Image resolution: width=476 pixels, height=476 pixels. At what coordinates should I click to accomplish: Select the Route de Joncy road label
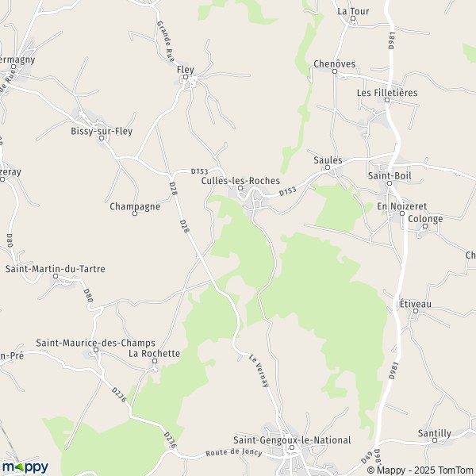pyautogui.click(x=234, y=452)
